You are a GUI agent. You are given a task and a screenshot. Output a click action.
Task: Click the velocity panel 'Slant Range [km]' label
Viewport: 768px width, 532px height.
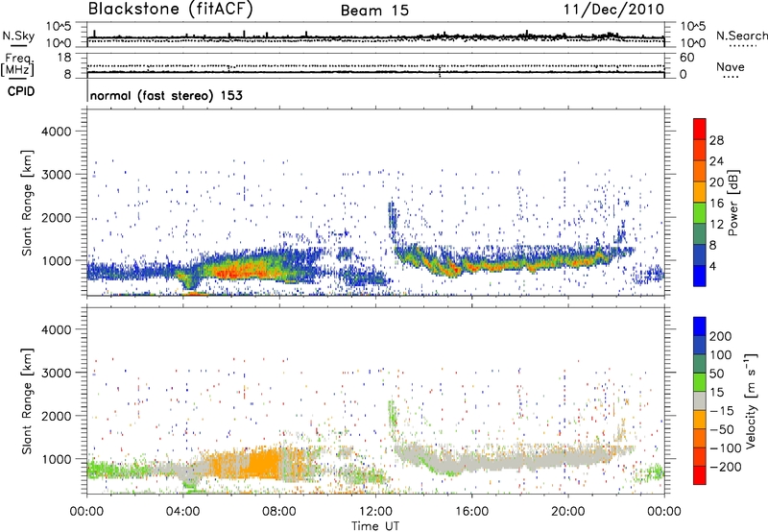point(27,401)
